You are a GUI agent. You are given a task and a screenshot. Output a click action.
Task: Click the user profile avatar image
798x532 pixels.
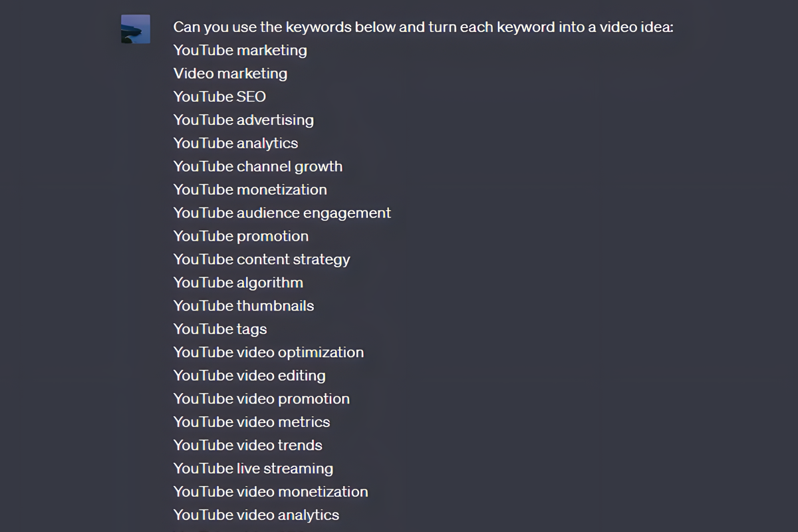[x=135, y=29]
